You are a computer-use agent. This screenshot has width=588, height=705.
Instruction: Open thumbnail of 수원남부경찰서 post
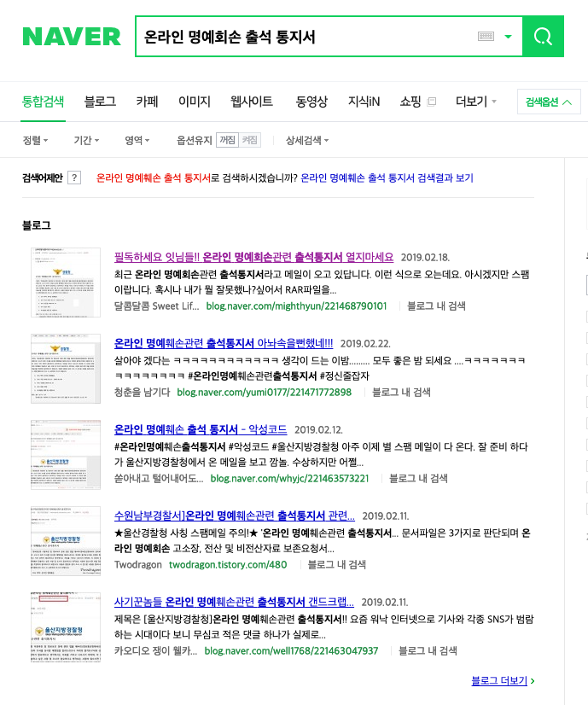click(66, 541)
